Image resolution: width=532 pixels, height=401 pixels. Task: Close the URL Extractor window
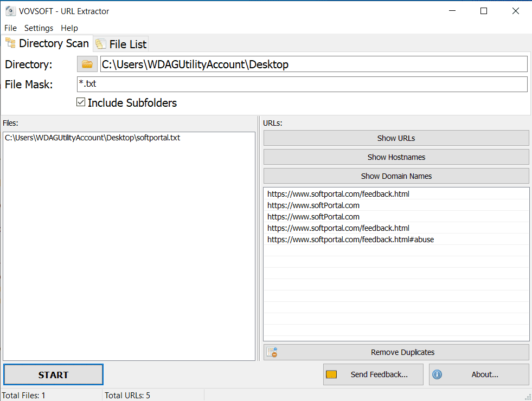(x=515, y=11)
